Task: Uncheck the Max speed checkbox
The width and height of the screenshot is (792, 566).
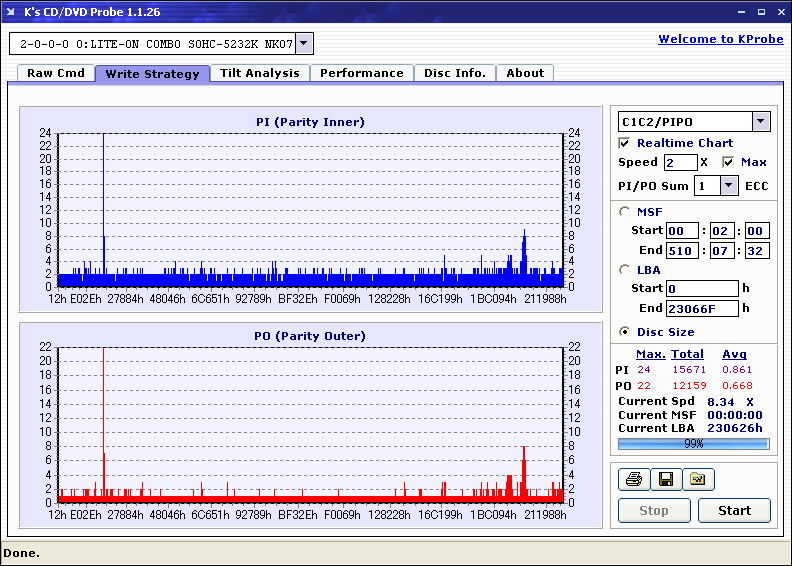Action: coord(728,162)
